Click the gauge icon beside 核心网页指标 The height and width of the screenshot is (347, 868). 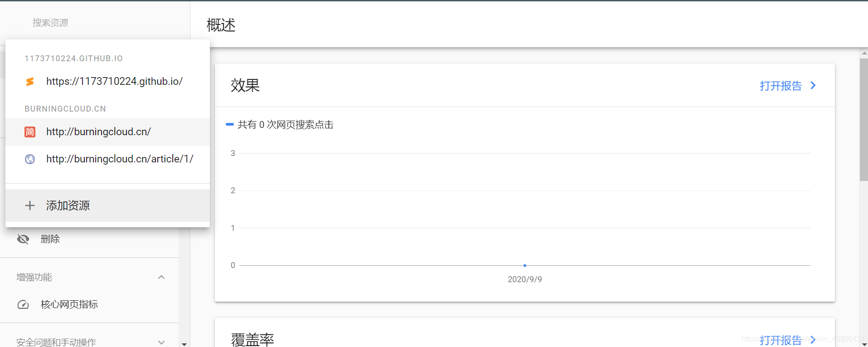[x=23, y=304]
